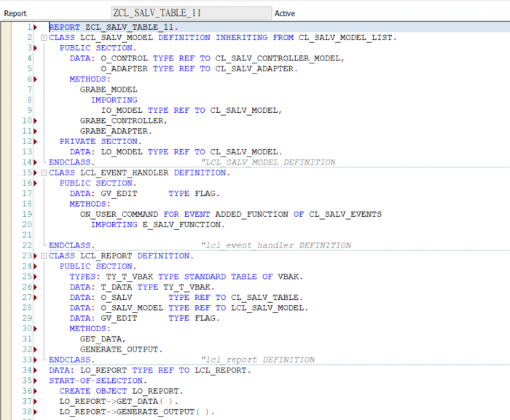The width and height of the screenshot is (510, 420).
Task: Click the CL_SALV_CONTROLLER_MODEL type reference
Action: point(279,58)
